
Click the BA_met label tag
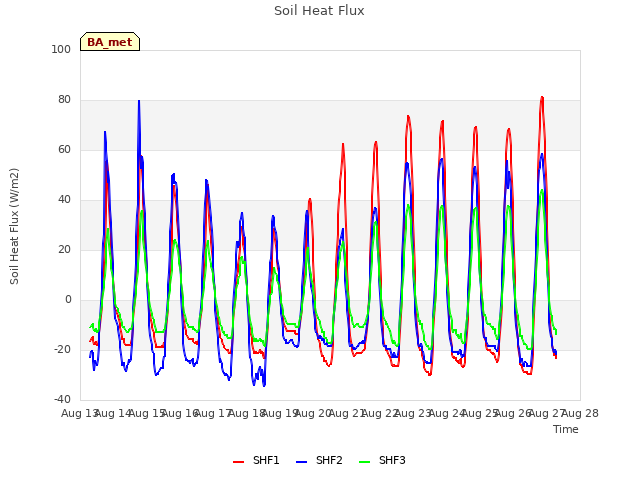(x=110, y=42)
